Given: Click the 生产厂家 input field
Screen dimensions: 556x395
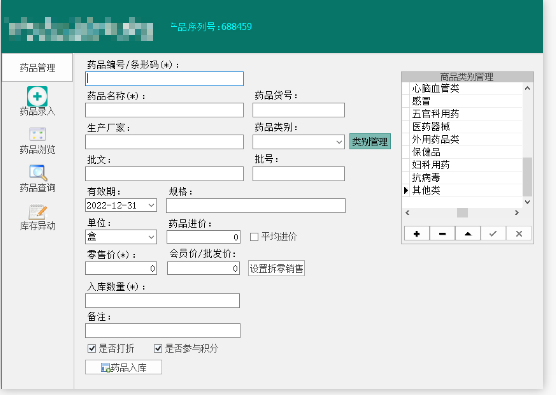Looking at the screenshot, I should [x=164, y=142].
